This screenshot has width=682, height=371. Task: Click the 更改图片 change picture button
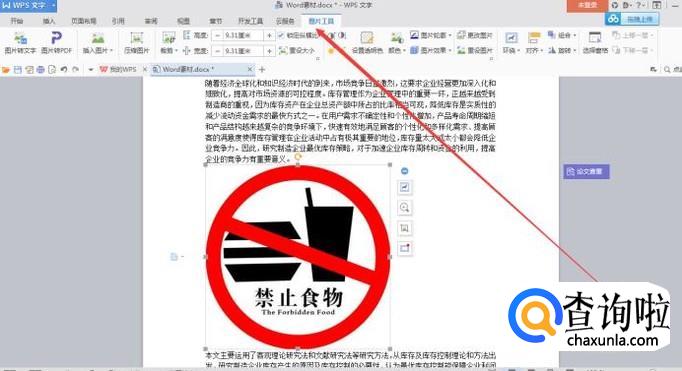pyautogui.click(x=475, y=35)
